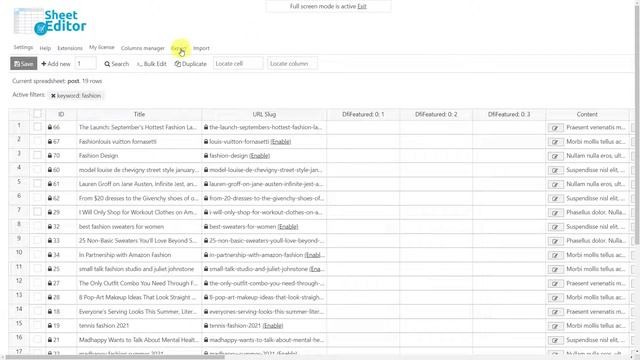
Task: Open content editor for post 67 row
Action: pos(555,142)
